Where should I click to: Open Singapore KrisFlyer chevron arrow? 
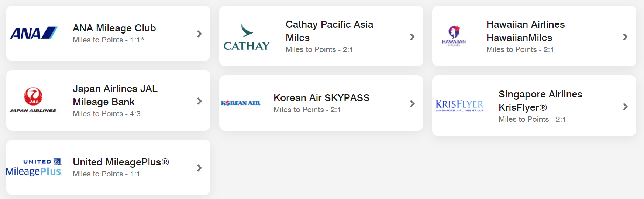pyautogui.click(x=625, y=107)
